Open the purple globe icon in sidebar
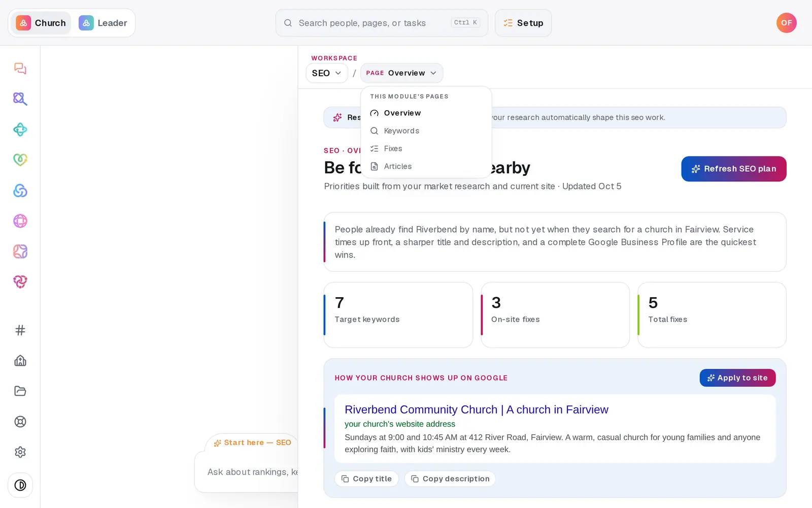Screen dimensions: 812x508 click(20, 221)
